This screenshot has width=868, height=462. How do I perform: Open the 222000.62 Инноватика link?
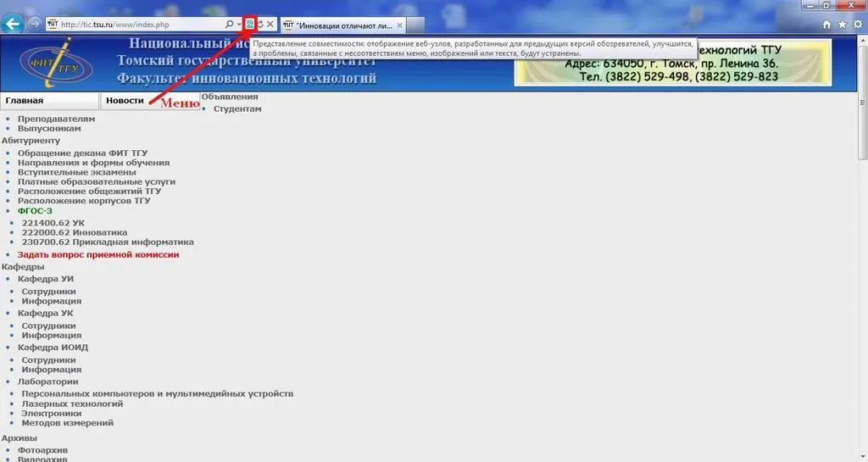tap(75, 232)
